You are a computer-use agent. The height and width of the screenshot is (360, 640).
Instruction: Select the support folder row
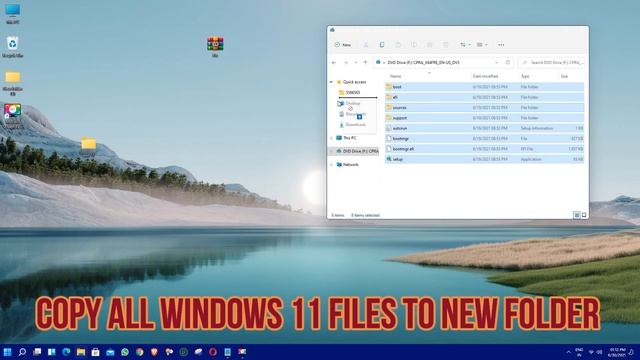[484, 118]
